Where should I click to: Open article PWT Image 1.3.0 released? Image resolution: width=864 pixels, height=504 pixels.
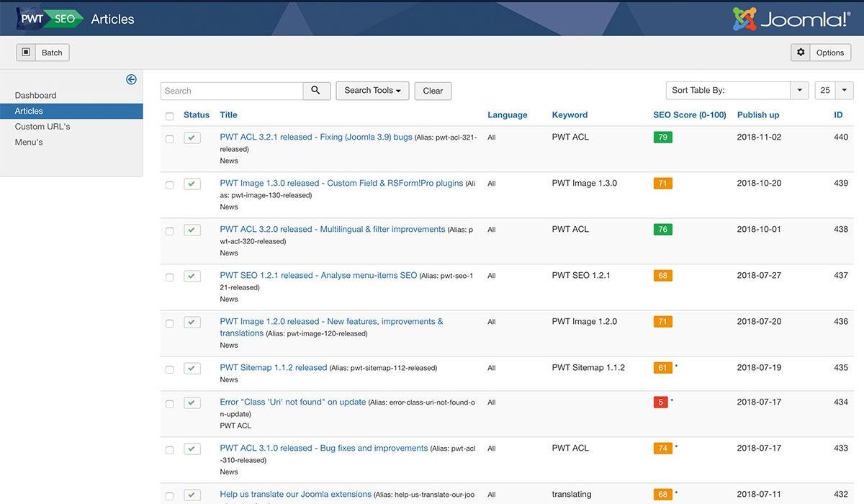[x=341, y=183]
